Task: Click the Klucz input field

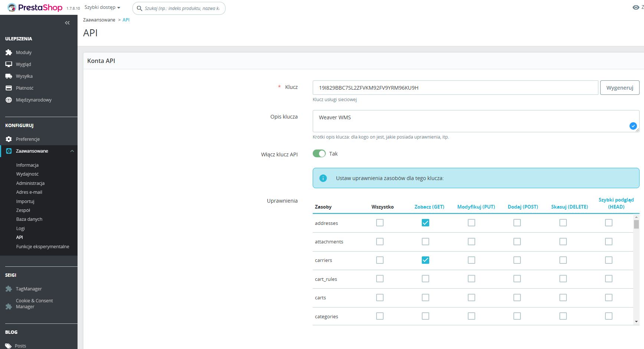Action: pyautogui.click(x=455, y=87)
